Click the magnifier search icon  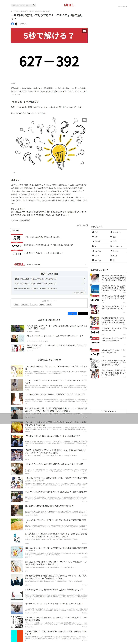pos(34,5)
